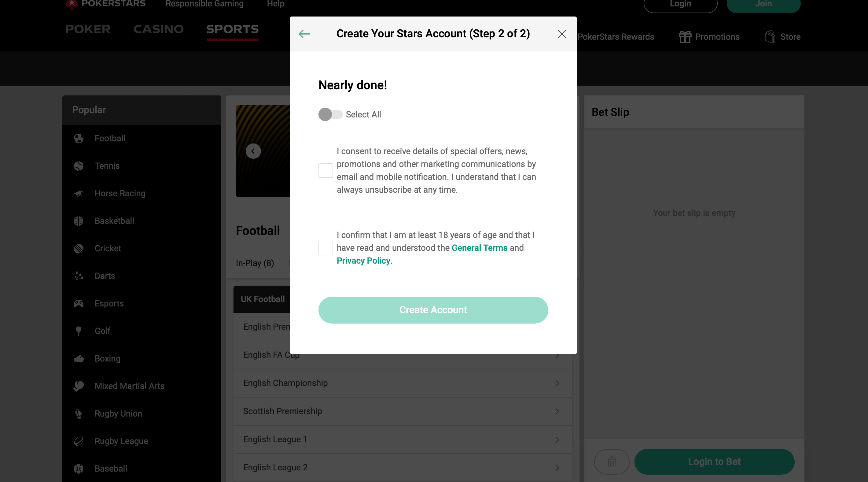Click the Create Account button

pos(433,310)
